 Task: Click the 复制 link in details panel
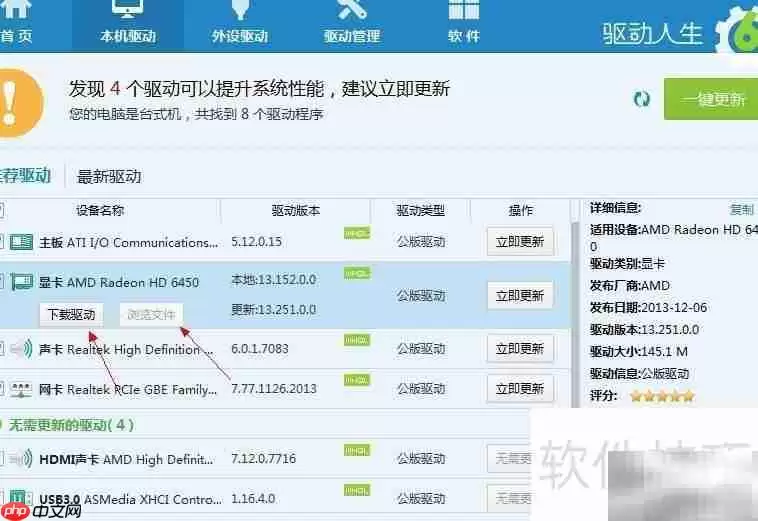pos(742,209)
